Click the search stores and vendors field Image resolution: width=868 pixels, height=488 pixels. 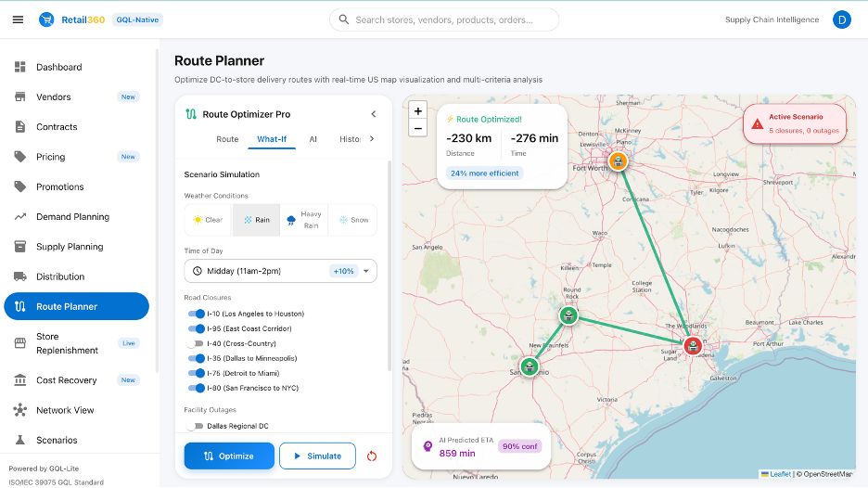pyautogui.click(x=444, y=19)
